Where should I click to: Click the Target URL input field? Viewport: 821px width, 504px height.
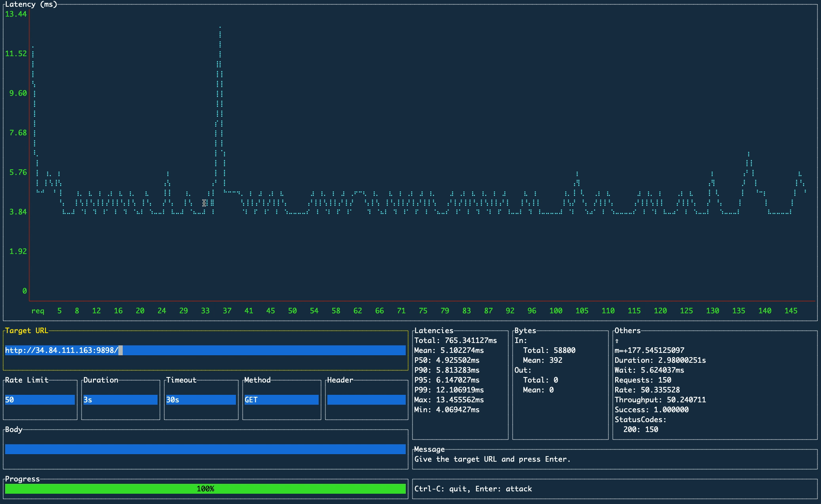(205, 350)
